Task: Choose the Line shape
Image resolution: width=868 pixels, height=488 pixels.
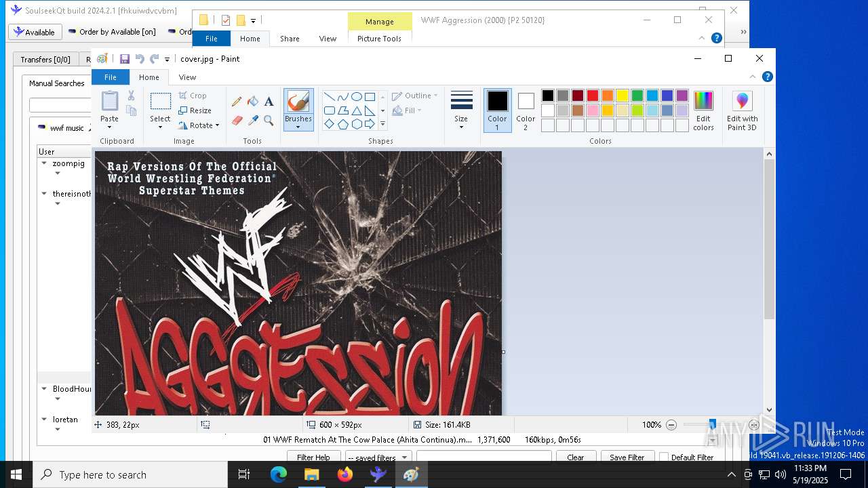Action: [329, 97]
